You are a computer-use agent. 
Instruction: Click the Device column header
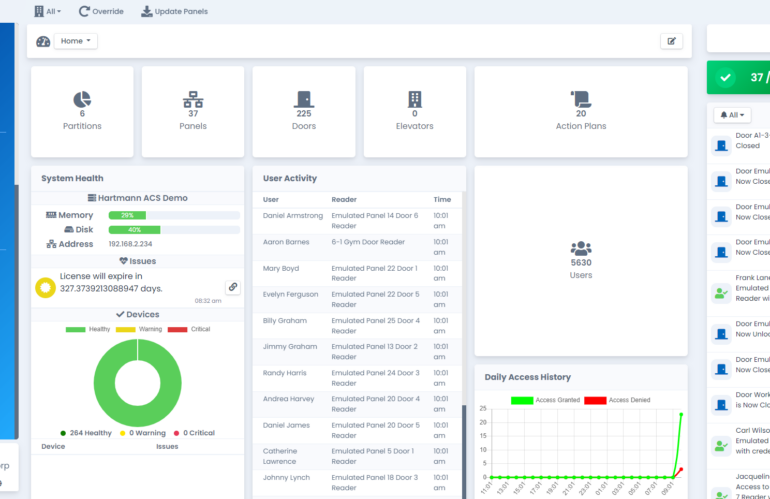[53, 446]
